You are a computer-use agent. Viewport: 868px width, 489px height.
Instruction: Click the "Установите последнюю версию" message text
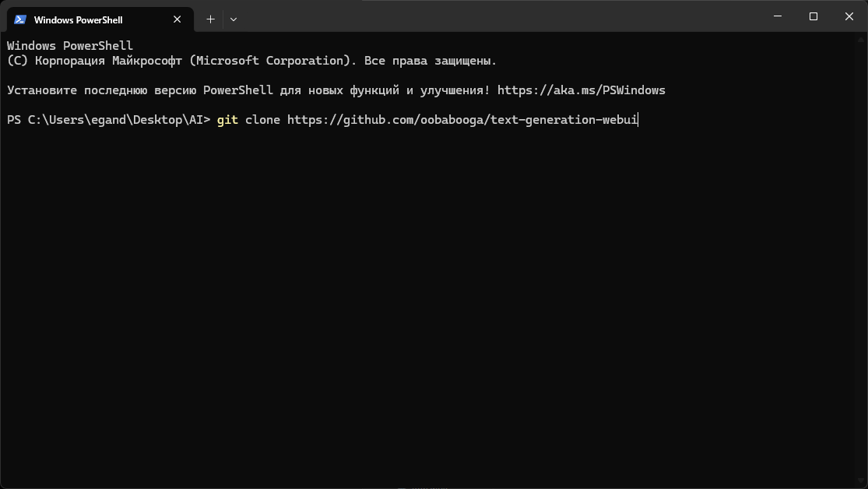pos(101,90)
